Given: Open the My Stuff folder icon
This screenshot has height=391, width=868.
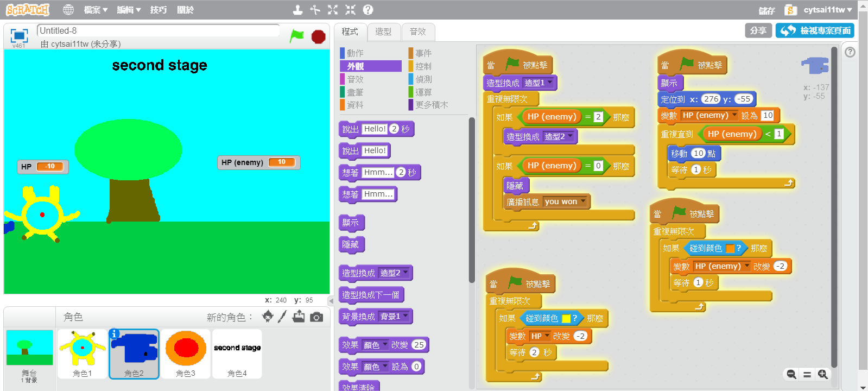Looking at the screenshot, I should pos(791,10).
